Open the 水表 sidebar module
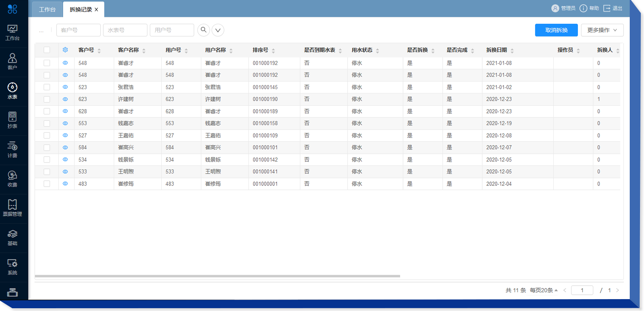Screen dimensions: 644x311 click(x=12, y=91)
